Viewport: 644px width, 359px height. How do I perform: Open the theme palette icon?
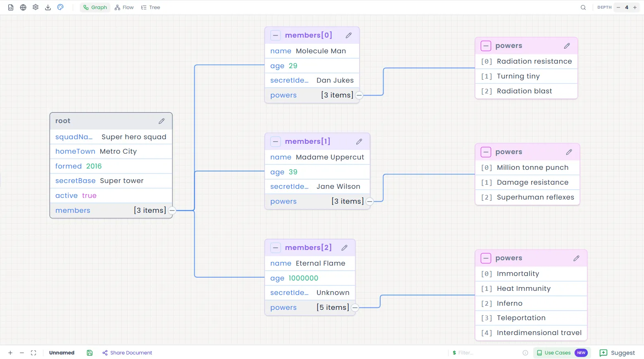(60, 7)
